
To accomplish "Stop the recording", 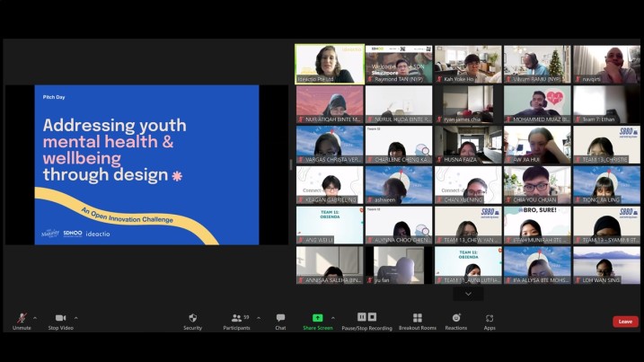I will click(x=372, y=317).
